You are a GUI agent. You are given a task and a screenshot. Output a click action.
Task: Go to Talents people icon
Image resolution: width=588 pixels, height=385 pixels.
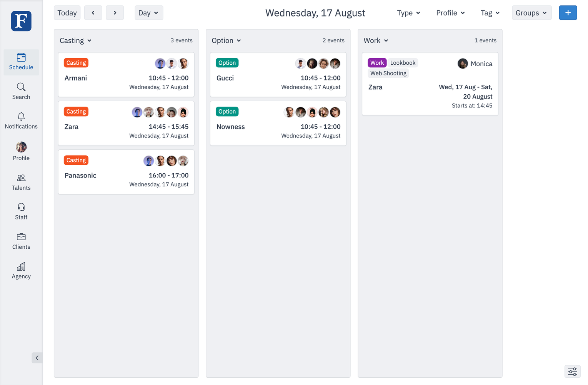point(21,178)
